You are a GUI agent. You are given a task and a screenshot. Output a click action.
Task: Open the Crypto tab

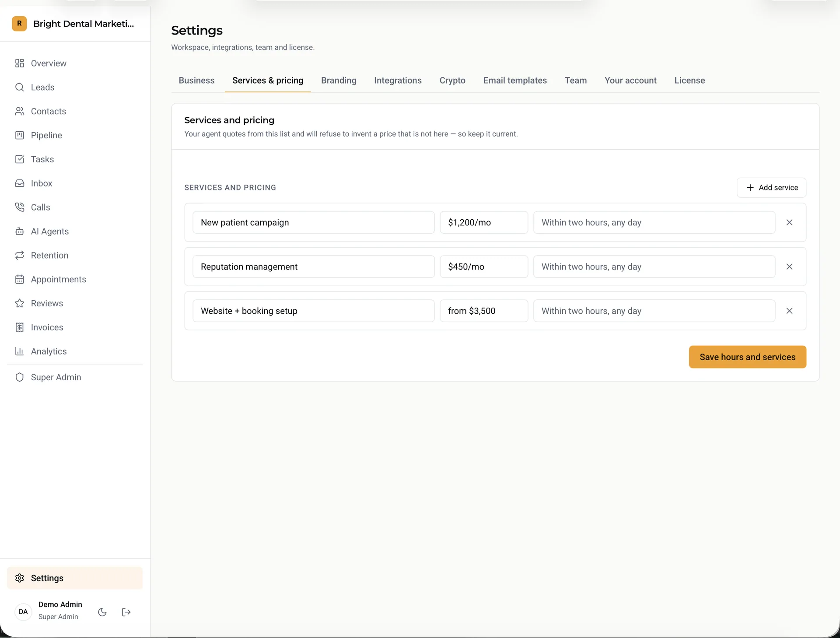pos(452,81)
